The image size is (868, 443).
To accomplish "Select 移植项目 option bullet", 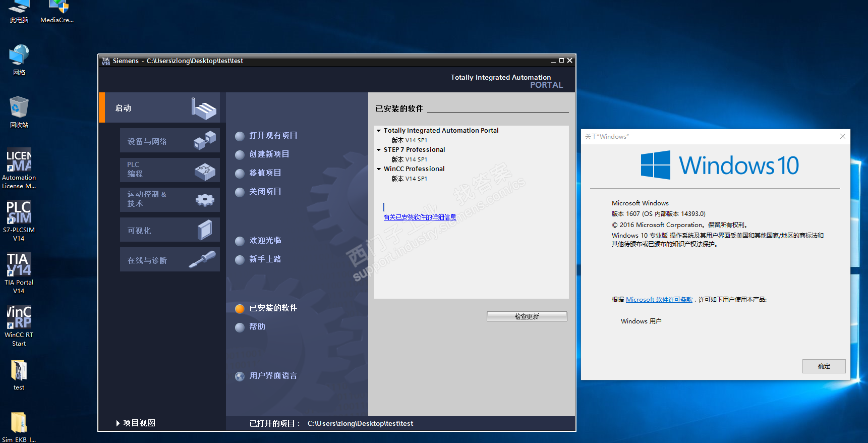I will [240, 174].
